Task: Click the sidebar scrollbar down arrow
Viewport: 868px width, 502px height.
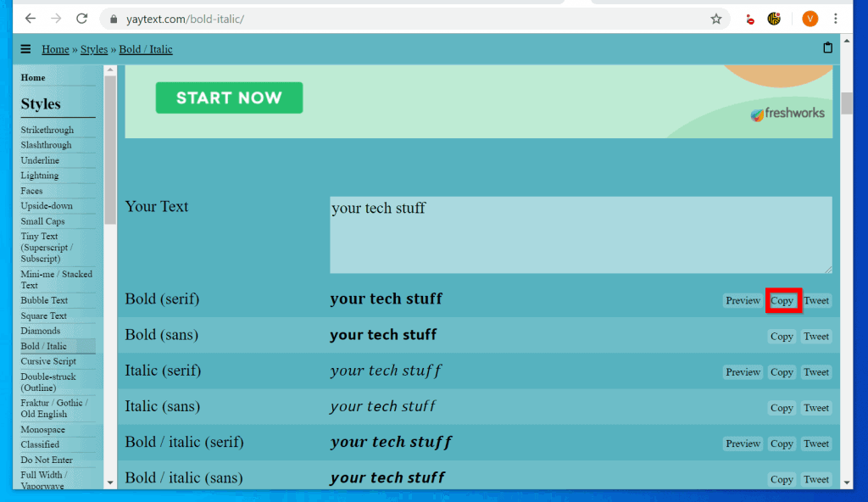Action: (110, 482)
